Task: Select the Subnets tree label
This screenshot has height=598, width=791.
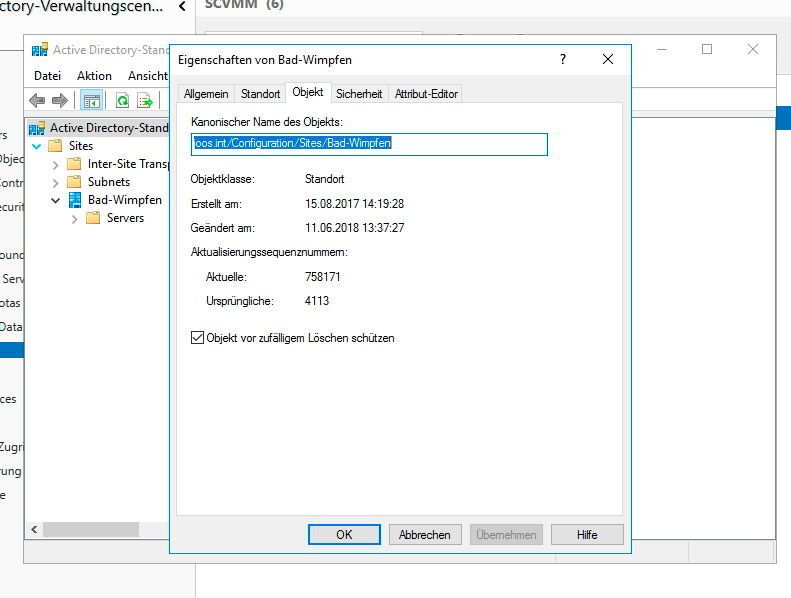Action: (x=109, y=182)
